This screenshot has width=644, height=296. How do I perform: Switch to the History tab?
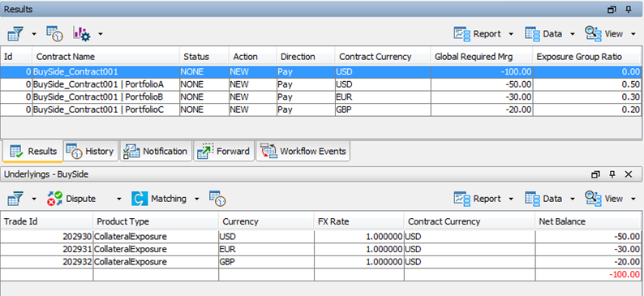(x=90, y=152)
